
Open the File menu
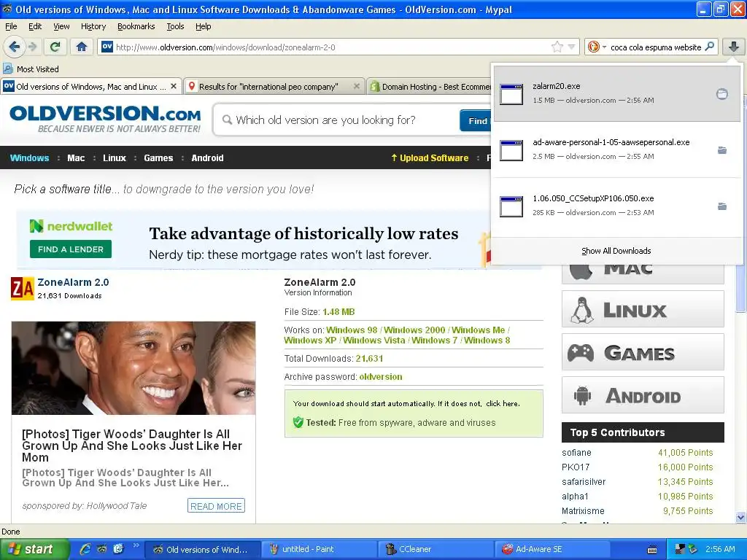(x=11, y=26)
